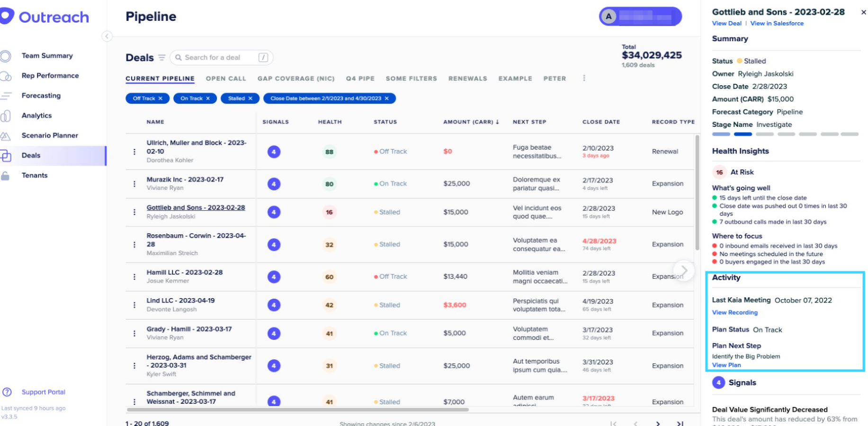Click health score 42 badge
Screen dimensions: 868x426
329,305
